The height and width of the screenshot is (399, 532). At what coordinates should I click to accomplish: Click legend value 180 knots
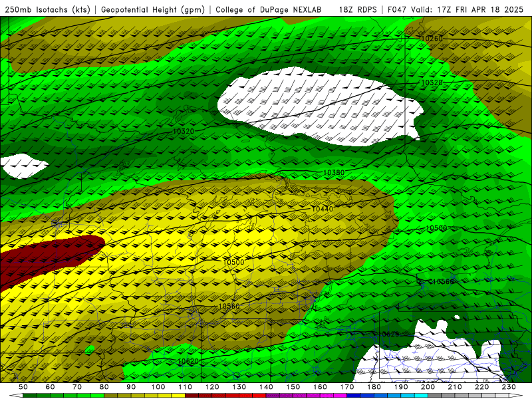[374, 387]
